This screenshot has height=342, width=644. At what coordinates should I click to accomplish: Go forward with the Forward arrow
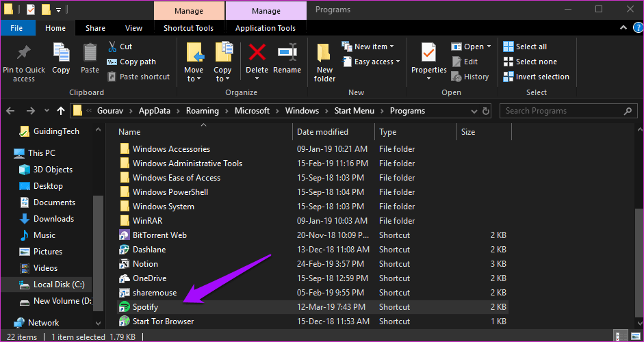point(31,111)
